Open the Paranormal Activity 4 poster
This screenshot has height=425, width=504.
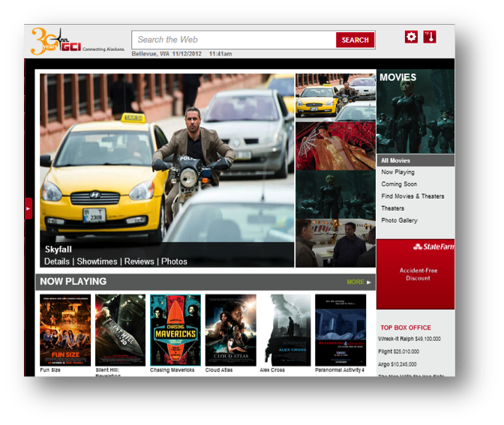click(340, 330)
